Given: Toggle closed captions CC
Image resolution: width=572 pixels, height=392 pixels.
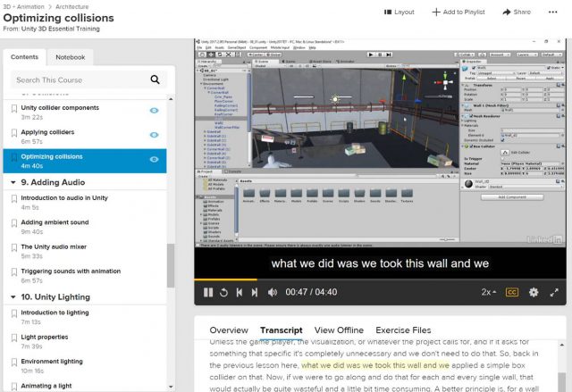Looking at the screenshot, I should pyautogui.click(x=512, y=292).
